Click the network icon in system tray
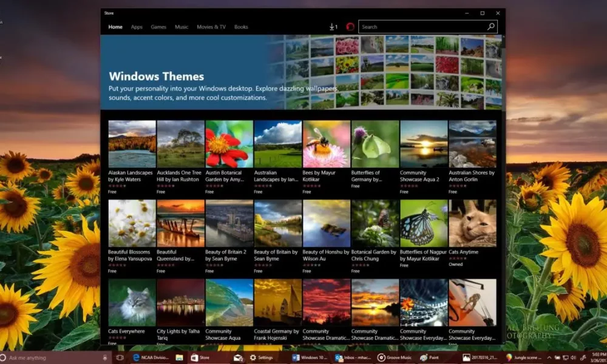 (565, 358)
